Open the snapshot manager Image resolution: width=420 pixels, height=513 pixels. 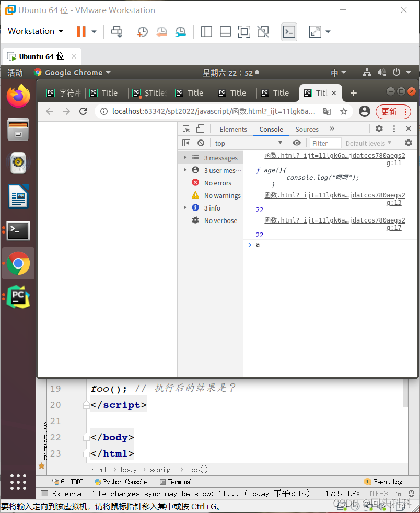(180, 32)
